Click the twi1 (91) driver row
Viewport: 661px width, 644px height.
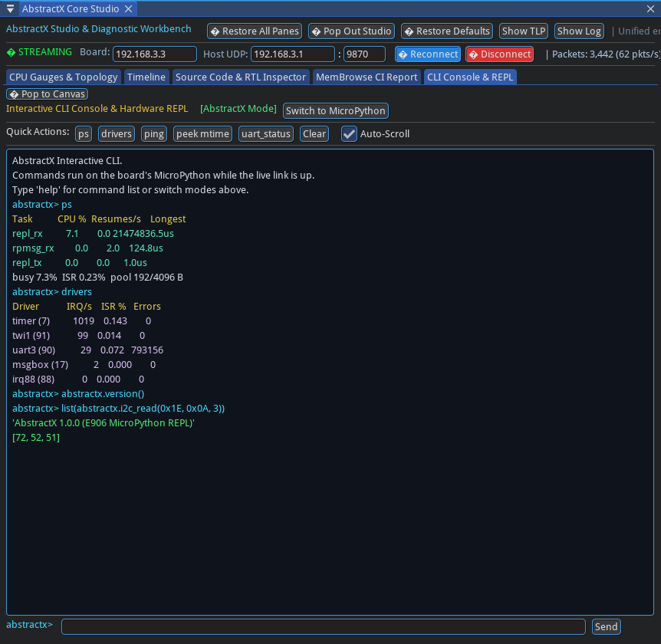click(78, 336)
